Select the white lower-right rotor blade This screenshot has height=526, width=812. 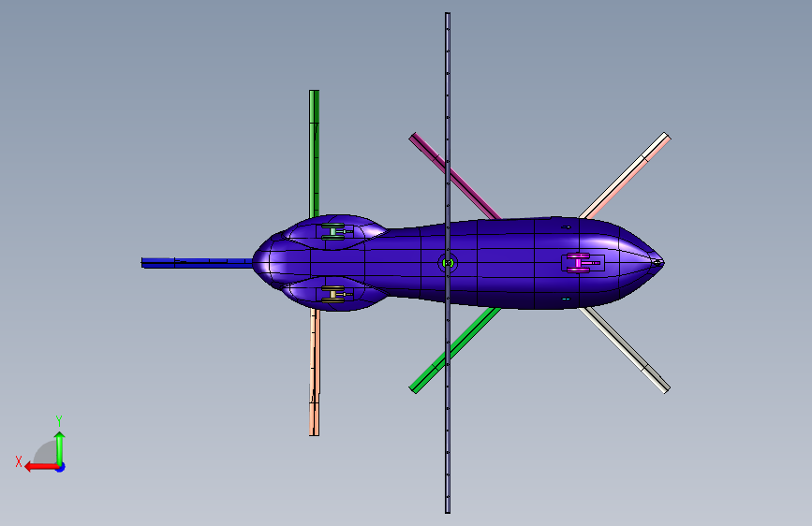(x=625, y=350)
